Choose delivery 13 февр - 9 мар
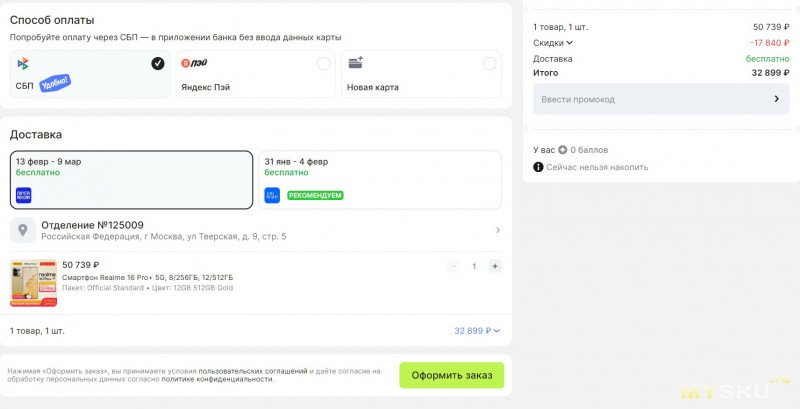 pos(131,180)
